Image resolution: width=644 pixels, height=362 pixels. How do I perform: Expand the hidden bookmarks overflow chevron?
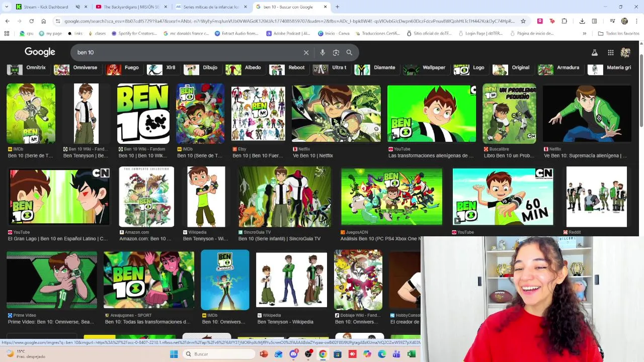point(584,34)
